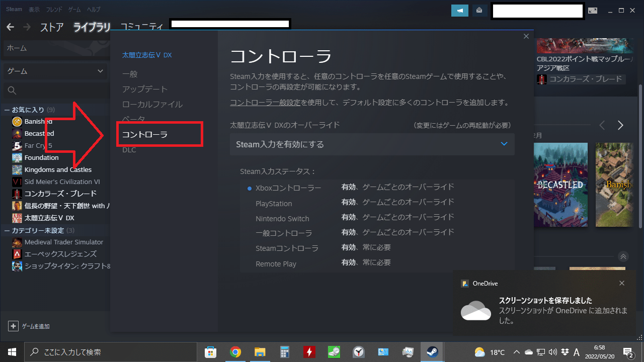Open the ゲーム filter dropdown

pos(55,71)
